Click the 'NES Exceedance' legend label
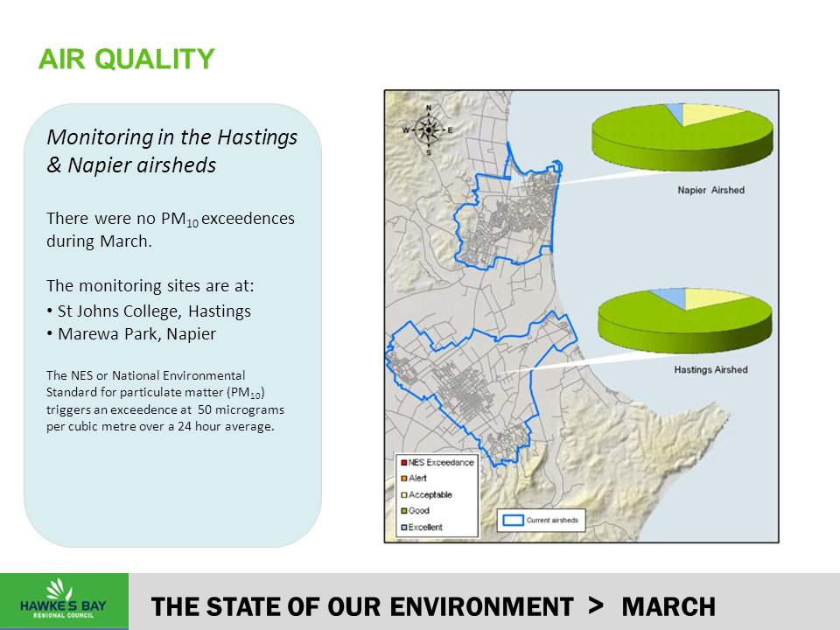840x630 pixels. pyautogui.click(x=441, y=462)
